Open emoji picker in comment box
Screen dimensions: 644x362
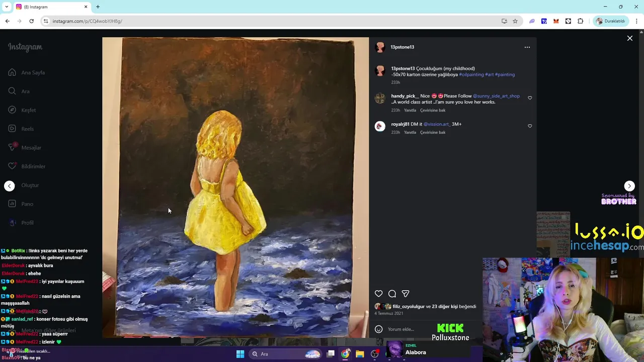coord(379,329)
